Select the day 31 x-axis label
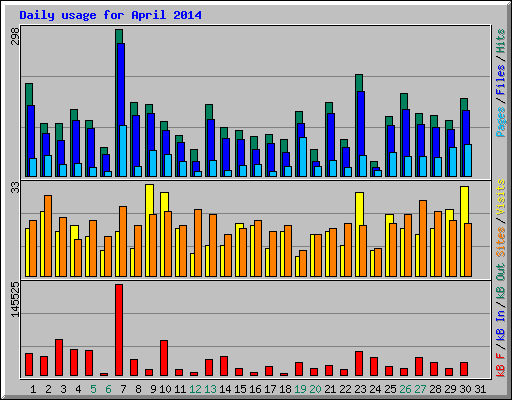This screenshot has width=512, height=400. coord(480,389)
